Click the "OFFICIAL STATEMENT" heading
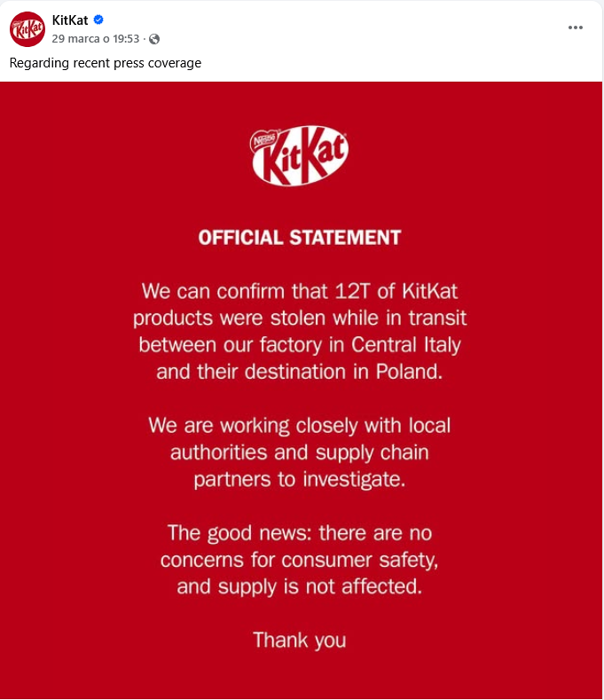 (x=300, y=238)
